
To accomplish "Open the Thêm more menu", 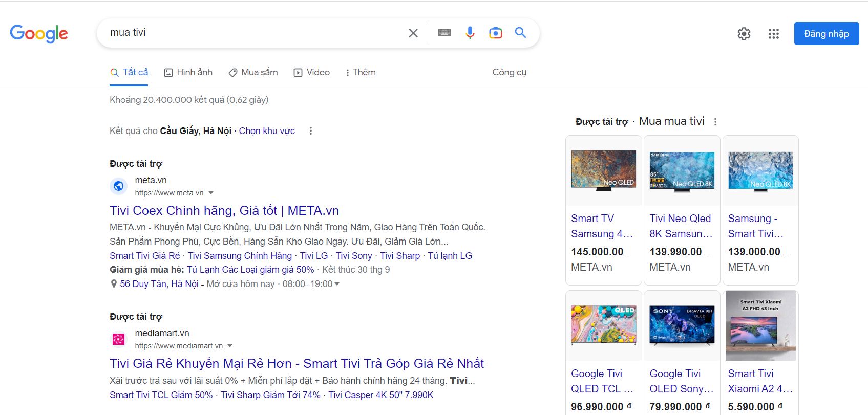I will (x=361, y=73).
